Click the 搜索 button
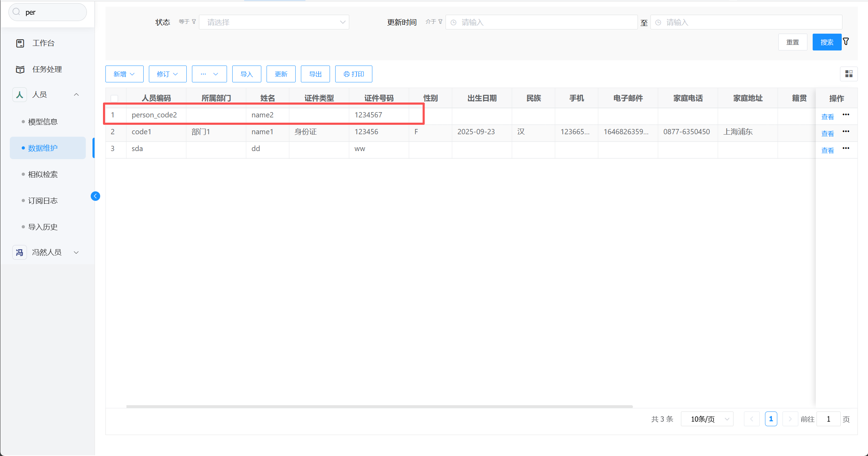The height and width of the screenshot is (456, 868). [x=826, y=42]
